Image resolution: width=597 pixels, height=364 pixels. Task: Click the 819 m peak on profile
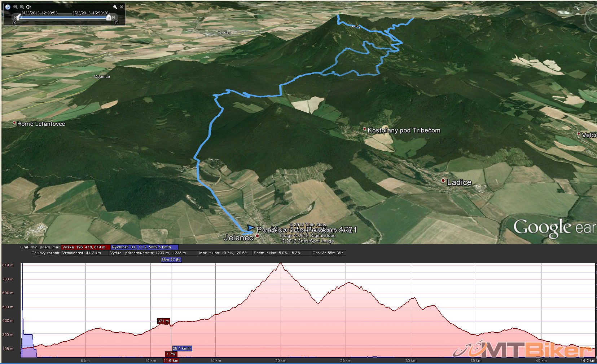click(281, 264)
